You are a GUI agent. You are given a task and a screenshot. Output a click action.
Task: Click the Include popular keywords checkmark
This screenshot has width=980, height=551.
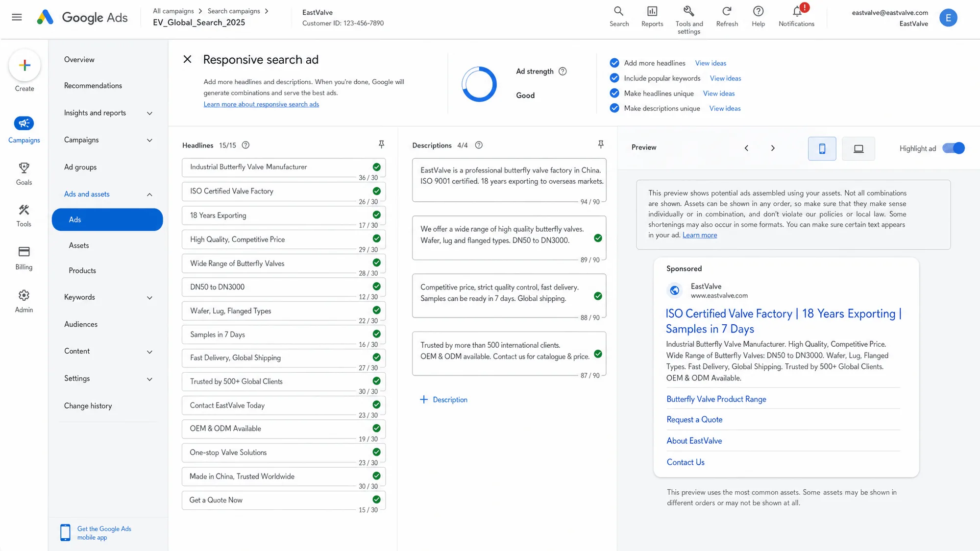614,78
